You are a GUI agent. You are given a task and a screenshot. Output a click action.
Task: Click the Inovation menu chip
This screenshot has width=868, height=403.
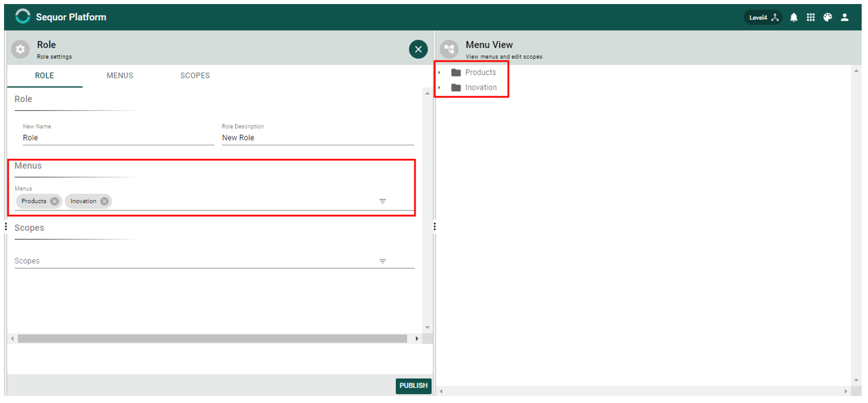pyautogui.click(x=88, y=201)
